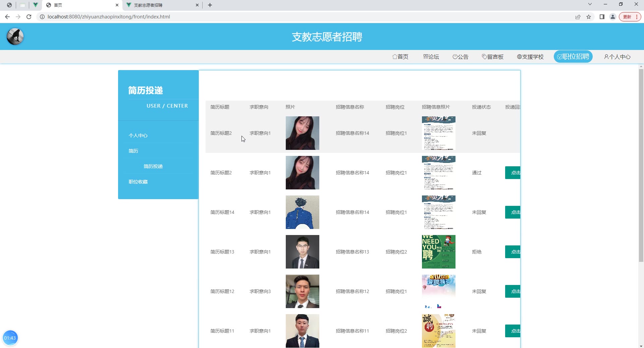Open a new browser tab with plus icon
Viewport: 644px width, 348px height.
pos(210,5)
